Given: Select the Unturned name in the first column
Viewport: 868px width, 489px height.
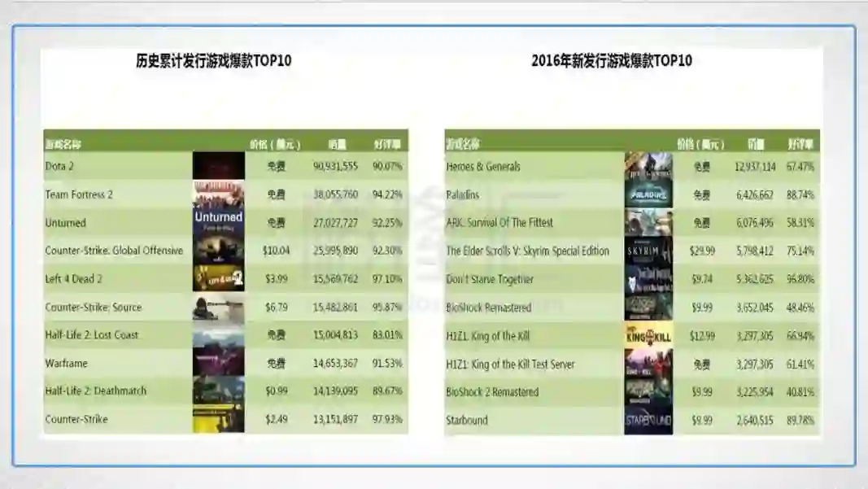Looking at the screenshot, I should [x=65, y=223].
